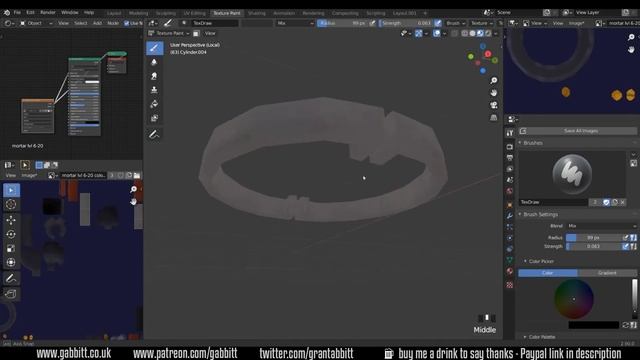The width and height of the screenshot is (640, 360).
Task: Open the Brush dropdown in viewport header
Action: pyautogui.click(x=455, y=23)
